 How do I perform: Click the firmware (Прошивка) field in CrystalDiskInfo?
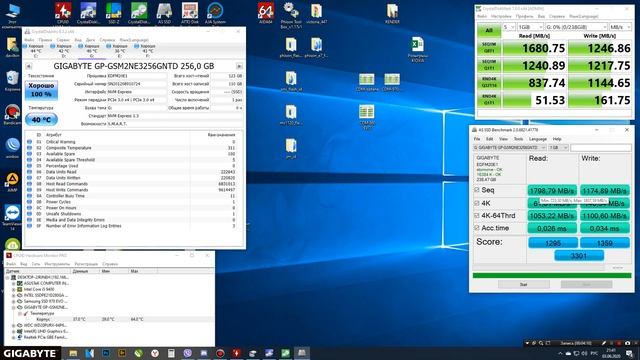(x=136, y=76)
